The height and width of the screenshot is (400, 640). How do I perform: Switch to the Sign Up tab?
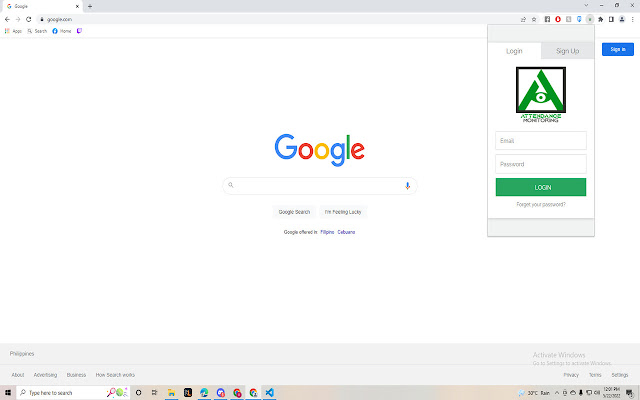567,51
